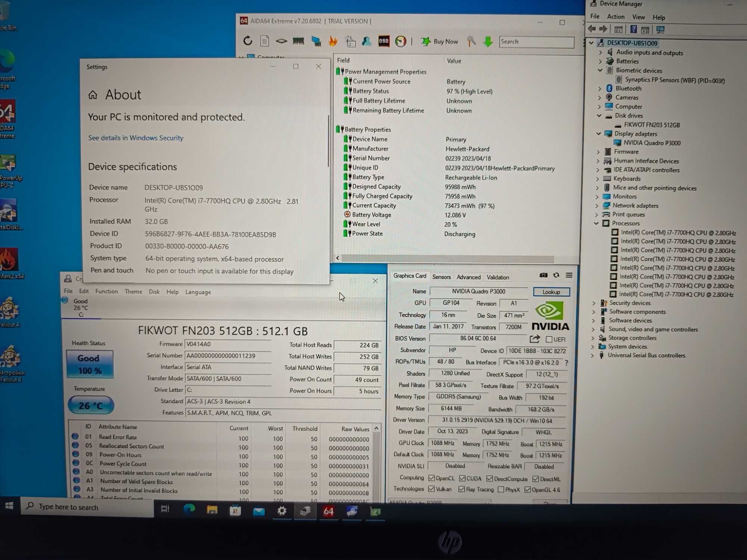This screenshot has width=747, height=560.
Task: Open the AIDA64 Report page icon
Action: pyautogui.click(x=264, y=41)
